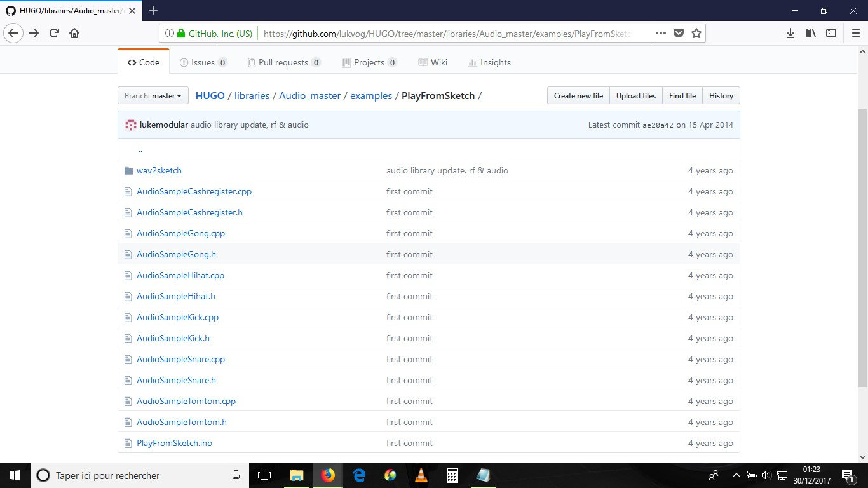Open the commit History button
Screen dimensions: 868x488
(721, 96)
